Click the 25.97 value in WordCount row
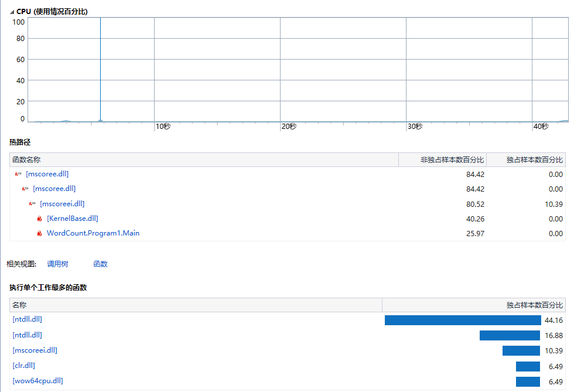 click(475, 234)
